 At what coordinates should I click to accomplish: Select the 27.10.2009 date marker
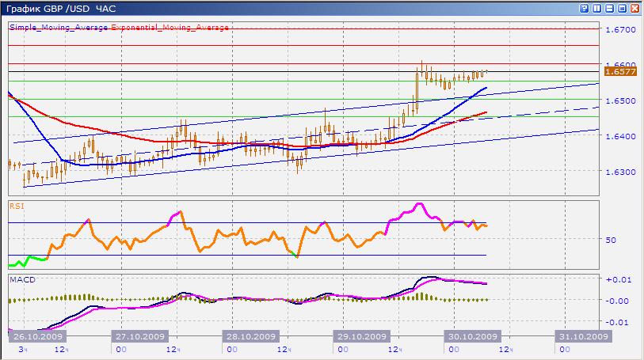tap(140, 336)
